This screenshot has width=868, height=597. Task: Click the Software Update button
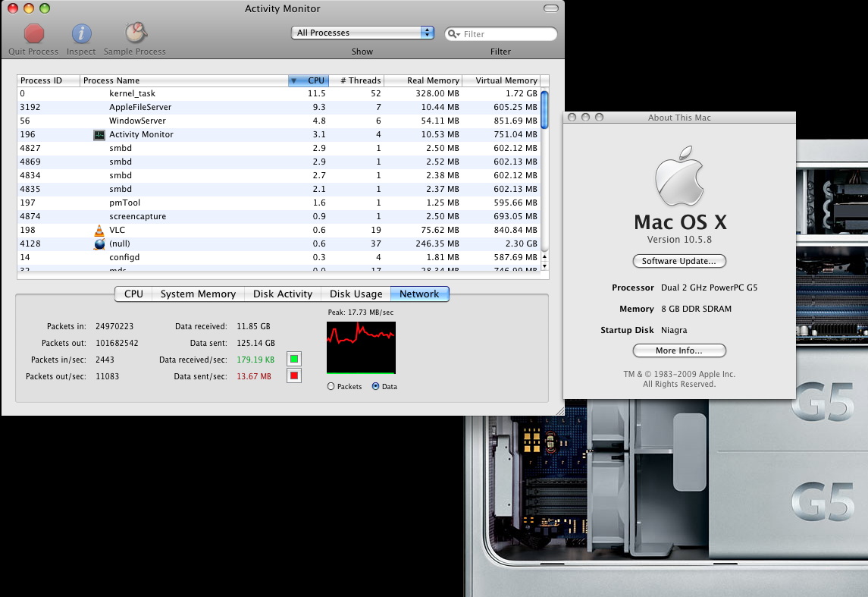(x=679, y=261)
